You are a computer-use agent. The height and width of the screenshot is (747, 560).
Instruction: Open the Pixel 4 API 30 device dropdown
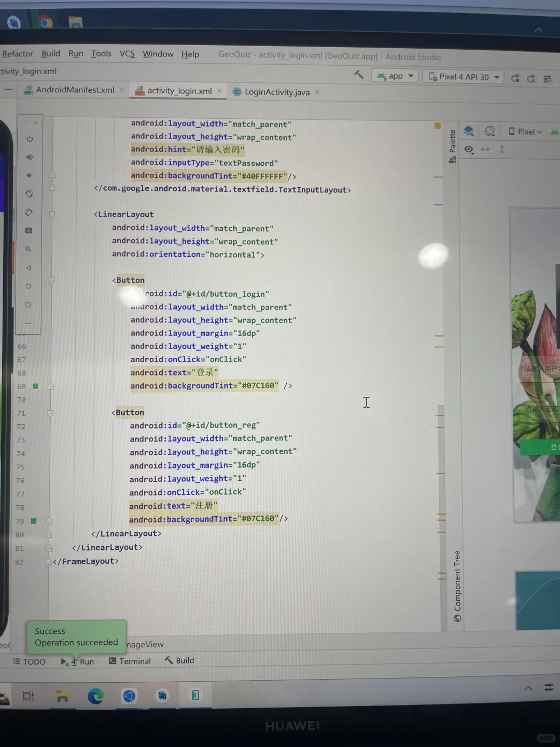click(x=464, y=77)
